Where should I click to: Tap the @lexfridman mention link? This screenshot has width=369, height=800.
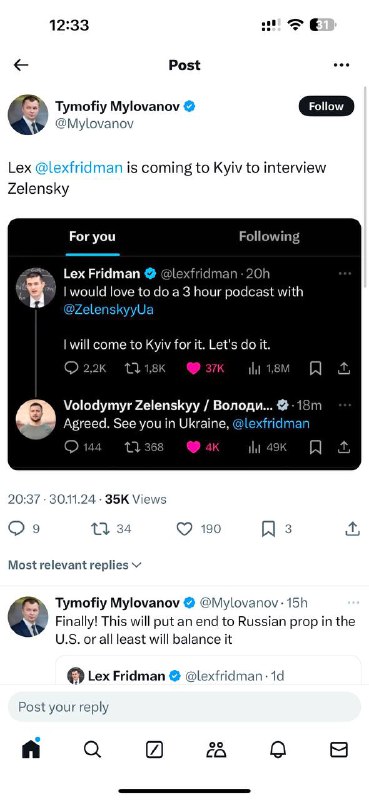pyautogui.click(x=78, y=168)
